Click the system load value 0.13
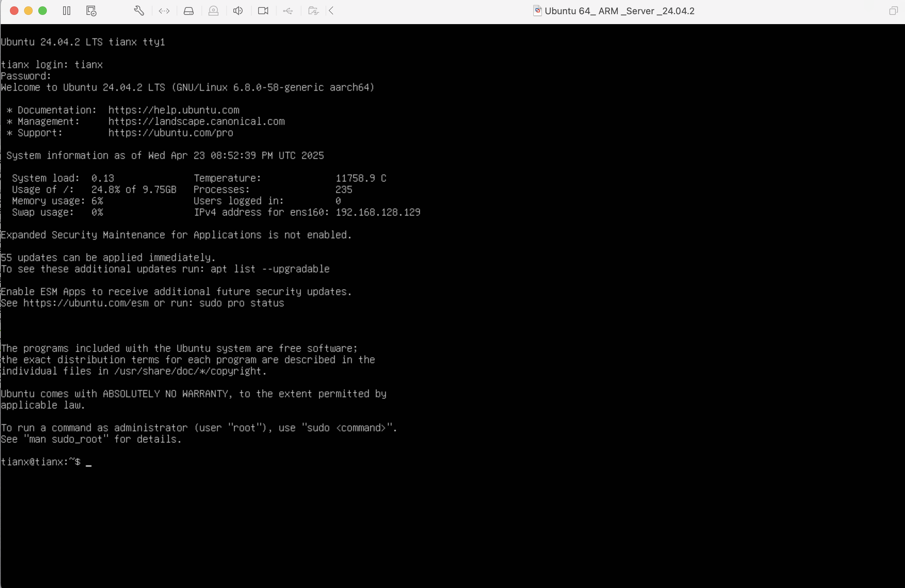 pos(103,178)
